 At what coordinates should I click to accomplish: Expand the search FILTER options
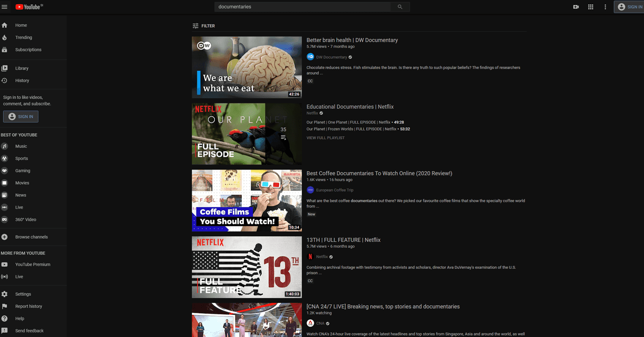[204, 25]
